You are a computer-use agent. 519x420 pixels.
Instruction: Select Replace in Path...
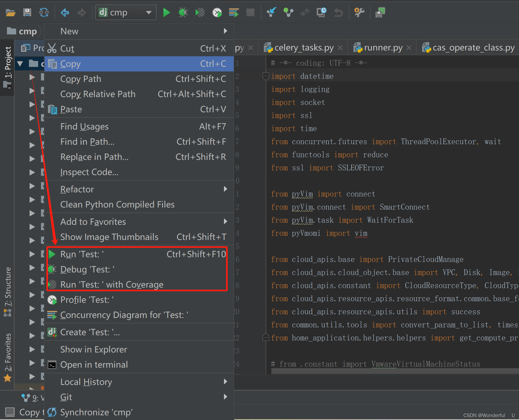pyautogui.click(x=139, y=157)
